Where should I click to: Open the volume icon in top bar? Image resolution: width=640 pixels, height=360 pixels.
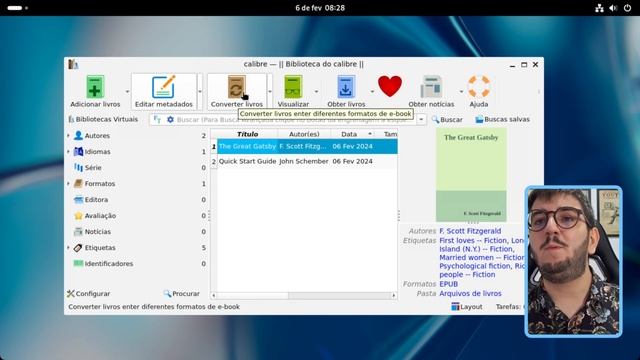point(613,8)
